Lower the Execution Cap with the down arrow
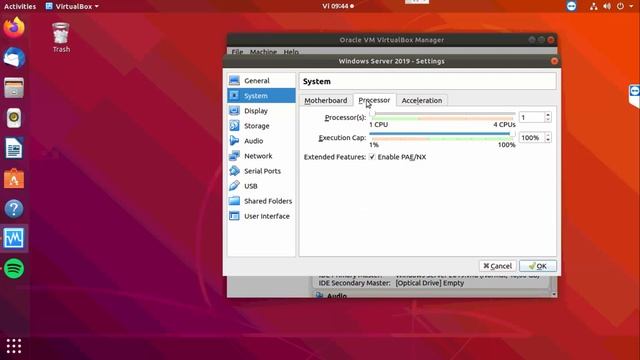The image size is (640, 360). coord(548,140)
